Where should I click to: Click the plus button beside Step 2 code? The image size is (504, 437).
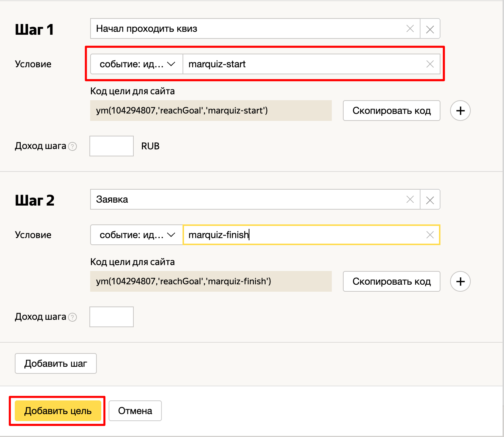tap(460, 281)
